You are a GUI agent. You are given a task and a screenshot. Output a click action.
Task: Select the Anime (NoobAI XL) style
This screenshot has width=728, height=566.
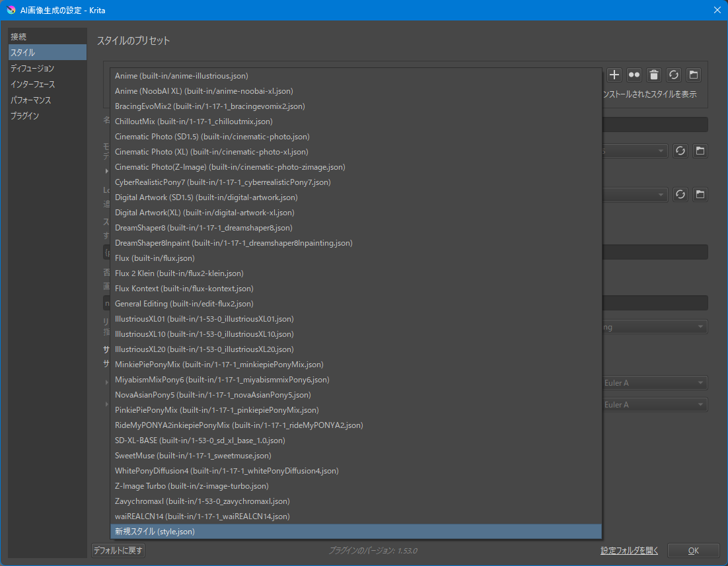pyautogui.click(x=355, y=91)
